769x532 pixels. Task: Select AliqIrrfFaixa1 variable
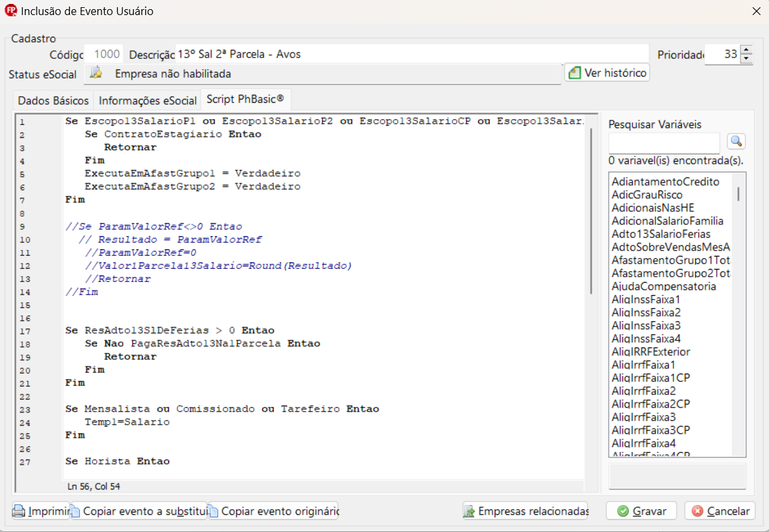[643, 364]
